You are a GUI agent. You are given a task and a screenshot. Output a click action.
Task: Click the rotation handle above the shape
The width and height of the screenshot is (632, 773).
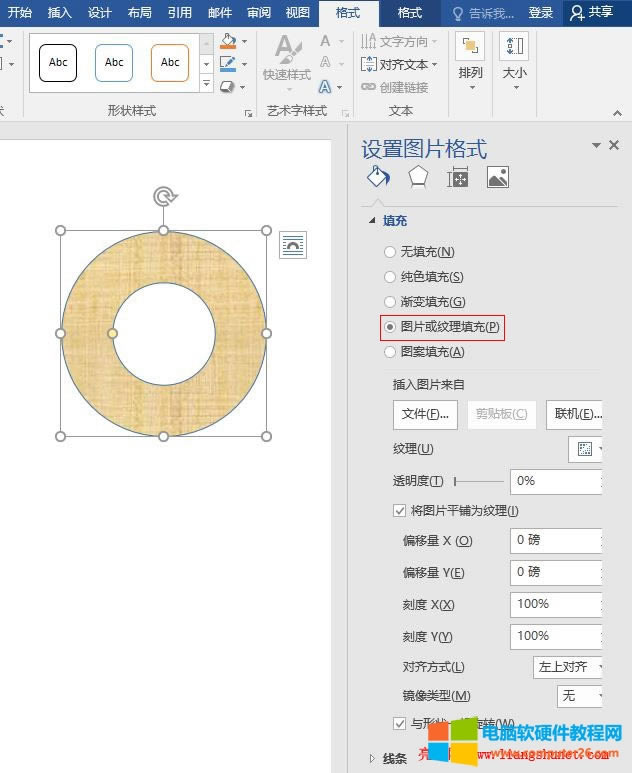tap(164, 196)
